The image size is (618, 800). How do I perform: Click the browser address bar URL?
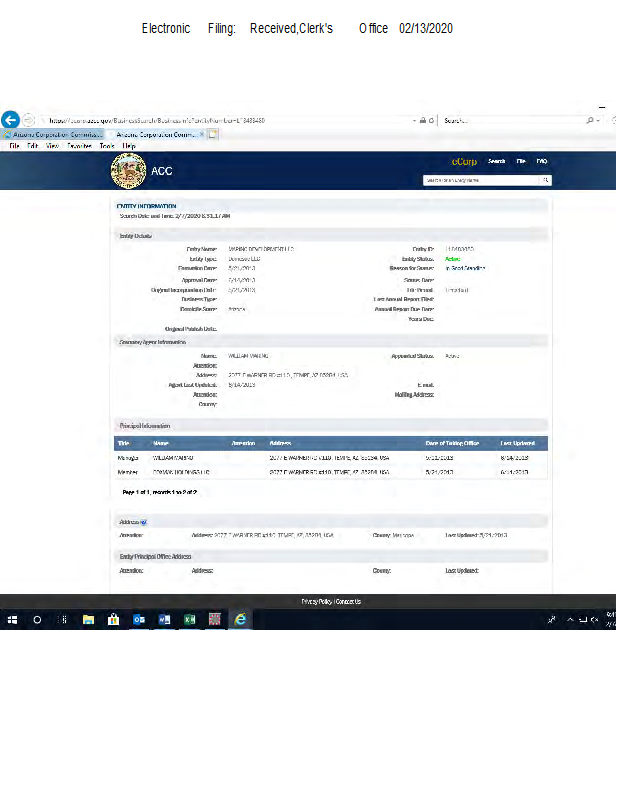[200, 120]
